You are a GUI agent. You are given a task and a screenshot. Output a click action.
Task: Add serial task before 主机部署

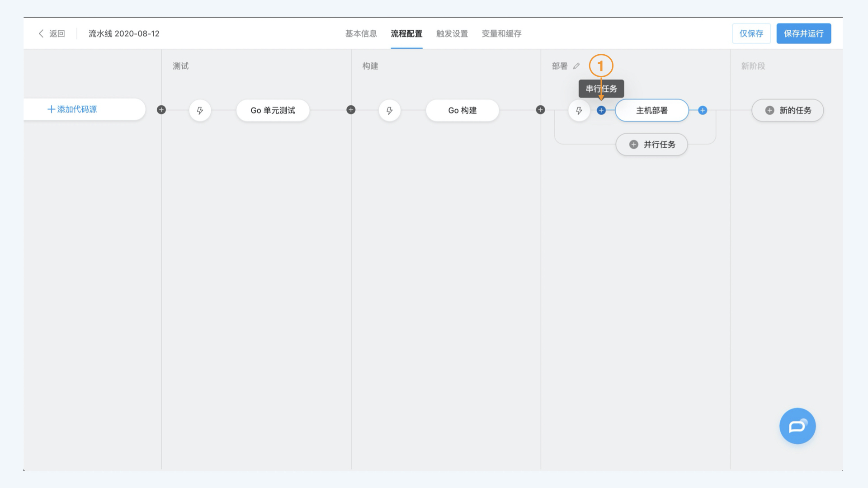coord(601,110)
